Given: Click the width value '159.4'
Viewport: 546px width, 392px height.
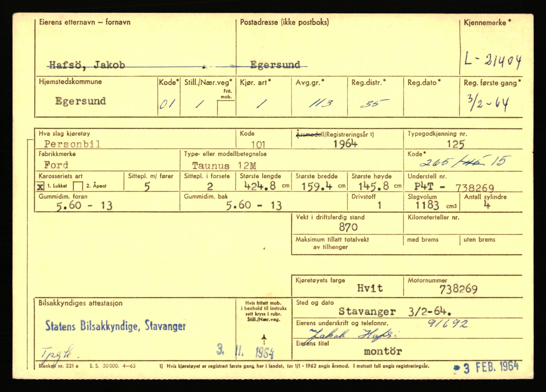Looking at the screenshot, I should 317,186.
